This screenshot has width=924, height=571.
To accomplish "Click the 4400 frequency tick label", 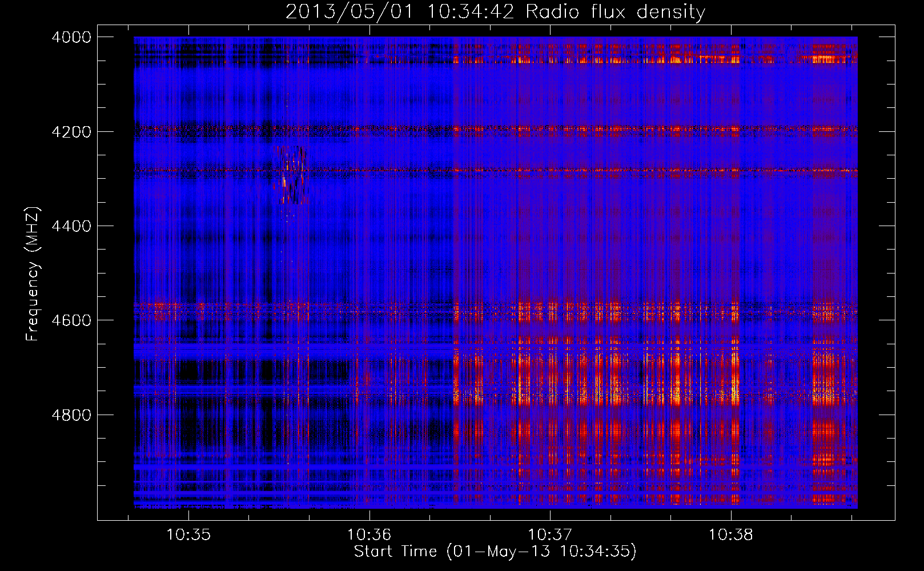I will click(71, 226).
